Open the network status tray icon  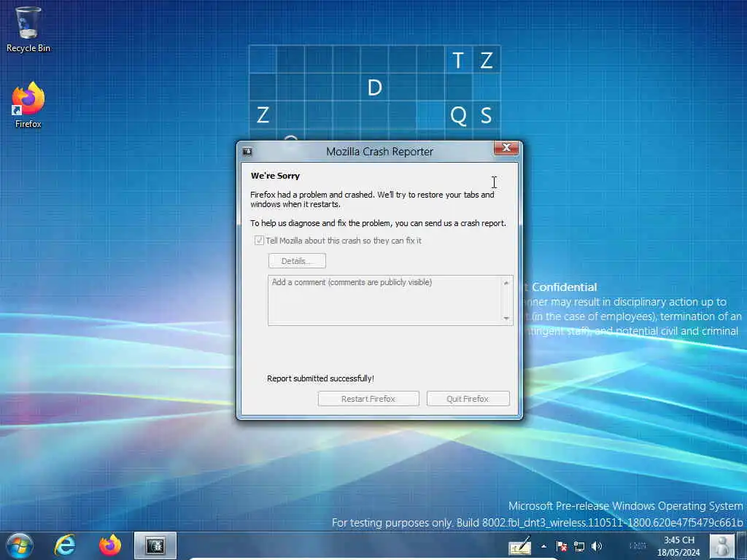coord(579,546)
